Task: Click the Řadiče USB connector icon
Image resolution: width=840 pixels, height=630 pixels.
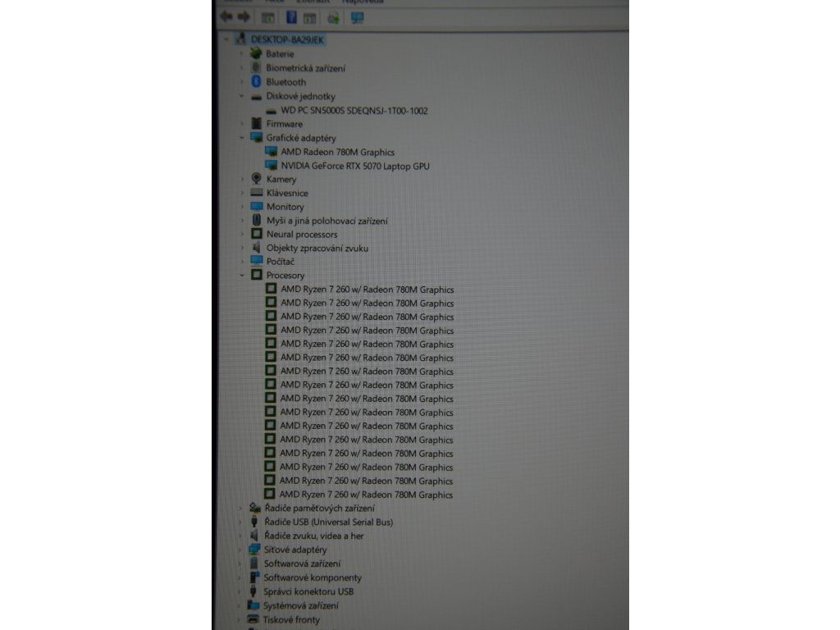Action: (x=254, y=522)
